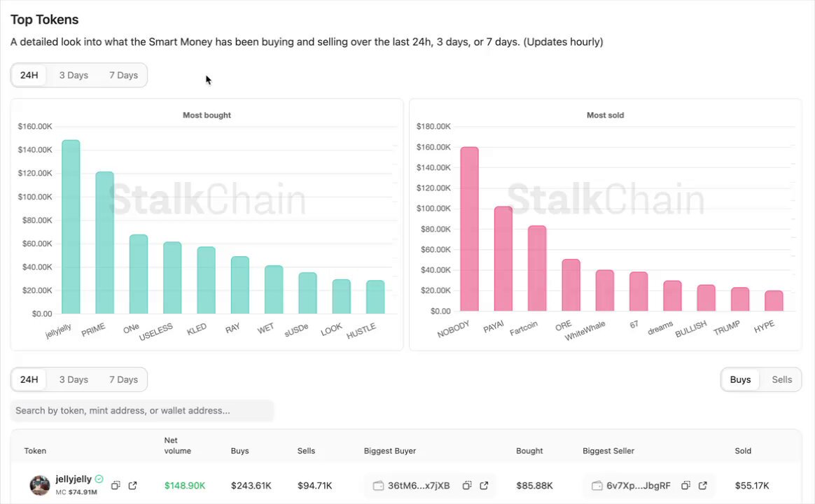Click the jellyjelly token avatar
The width and height of the screenshot is (815, 504).
[39, 485]
